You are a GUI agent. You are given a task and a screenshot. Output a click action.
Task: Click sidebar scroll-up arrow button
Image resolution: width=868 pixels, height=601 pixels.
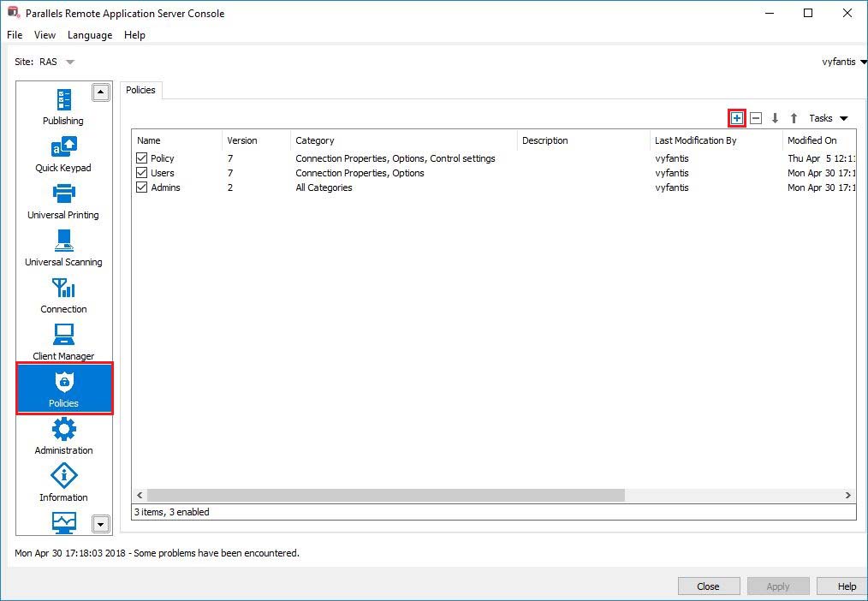pyautogui.click(x=101, y=92)
